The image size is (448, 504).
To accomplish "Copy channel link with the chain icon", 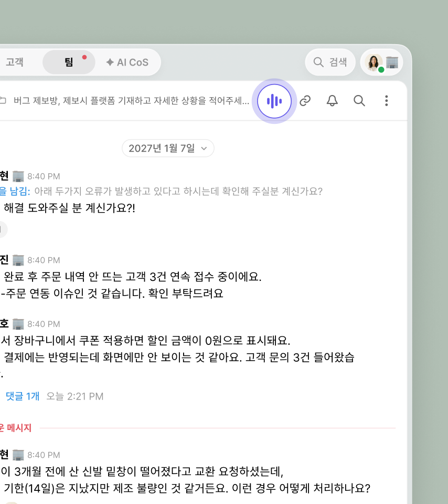I will pos(305,101).
